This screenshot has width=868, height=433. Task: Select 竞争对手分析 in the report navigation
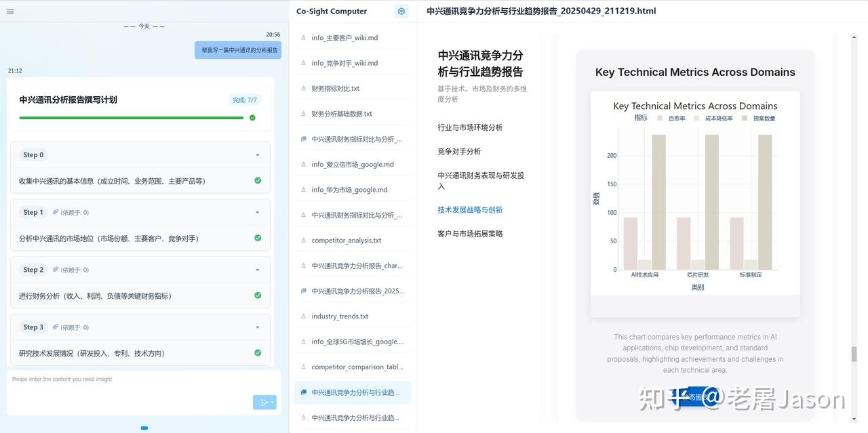(460, 151)
